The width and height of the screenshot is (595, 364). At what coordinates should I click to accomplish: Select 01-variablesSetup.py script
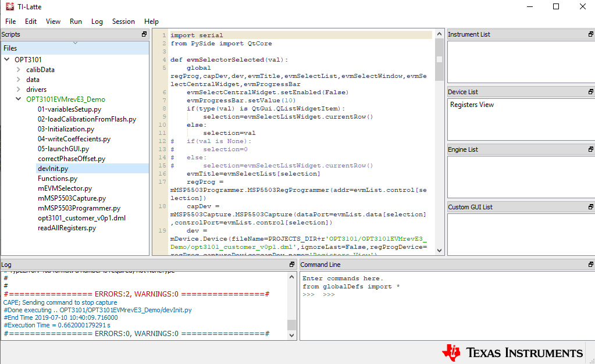click(69, 109)
